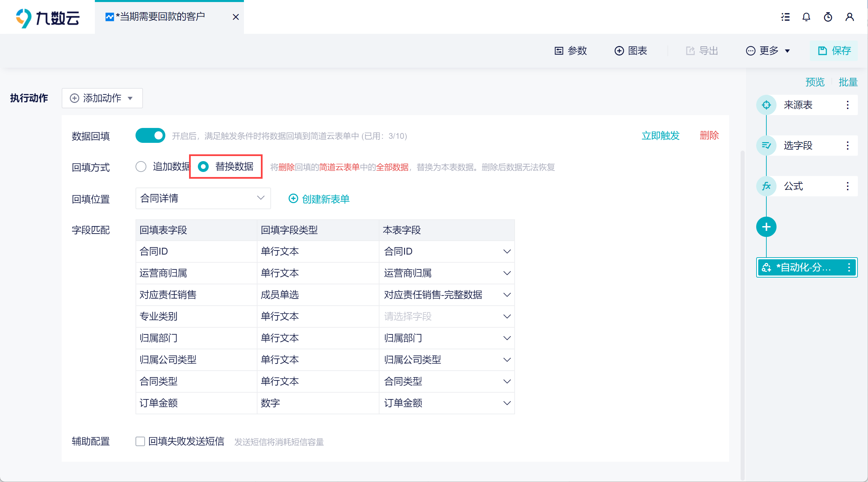The image size is (868, 482).
Task: Select the 公式 fx step icon
Action: [766, 186]
